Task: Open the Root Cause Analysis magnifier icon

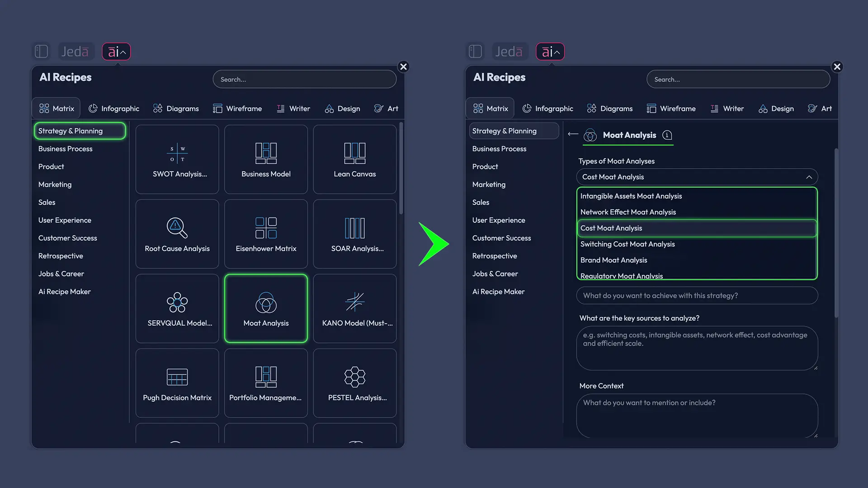Action: [x=177, y=228]
